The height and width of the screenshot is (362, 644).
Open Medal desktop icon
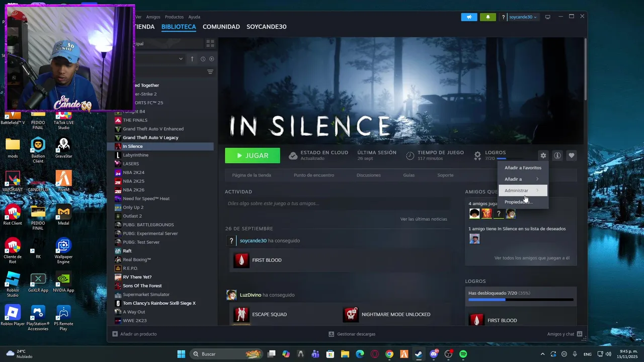coord(63,215)
